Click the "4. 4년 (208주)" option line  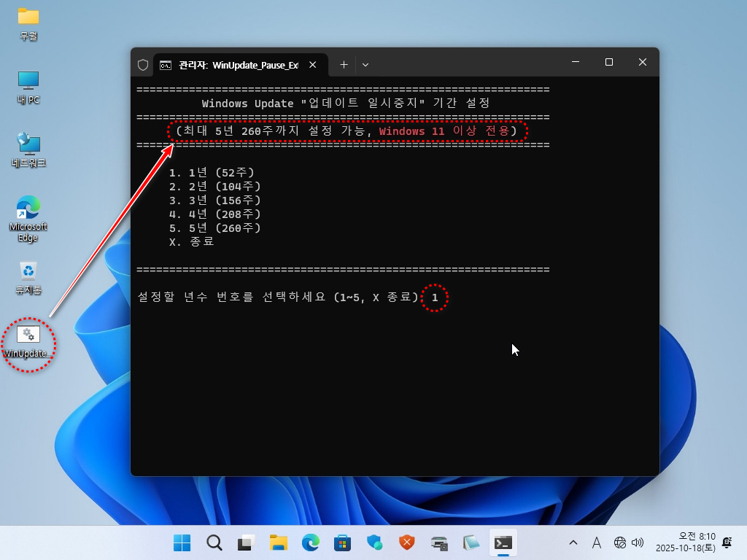pos(215,214)
